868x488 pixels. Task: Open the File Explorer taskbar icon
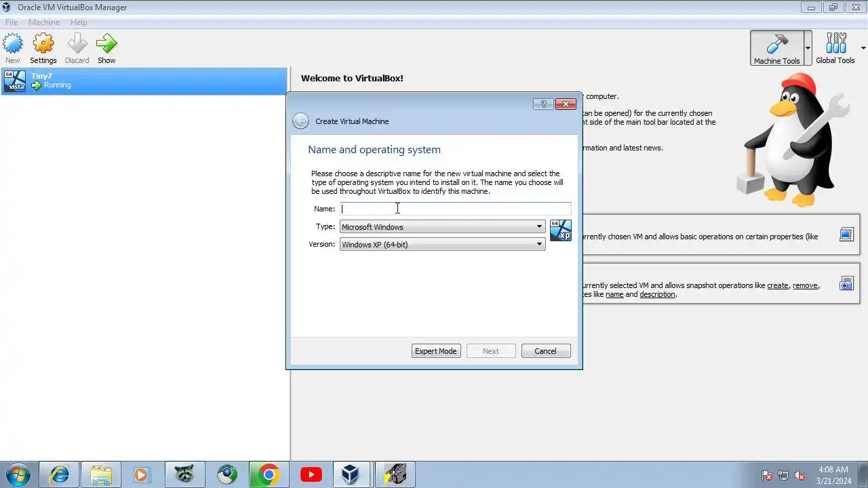pyautogui.click(x=101, y=474)
